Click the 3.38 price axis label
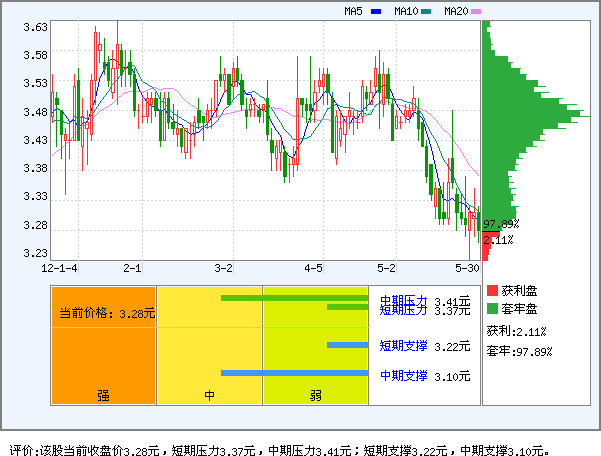Screen dimensions: 601x456 point(35,168)
